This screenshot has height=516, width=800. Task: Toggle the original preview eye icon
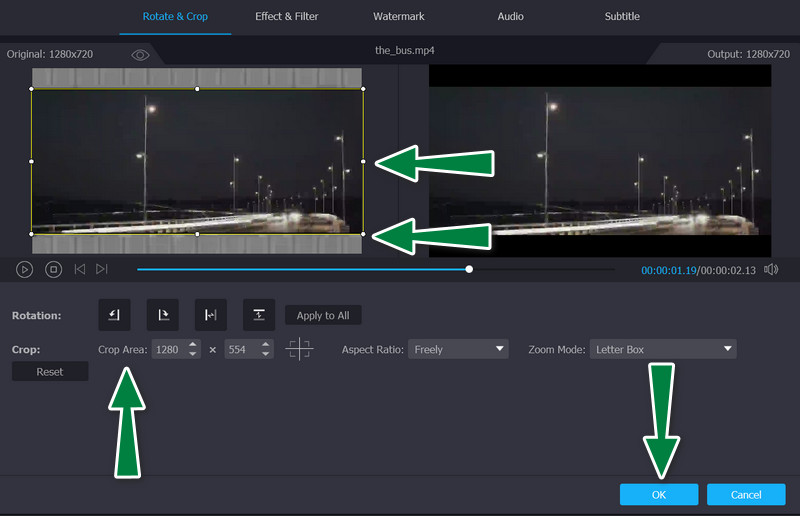click(x=140, y=55)
